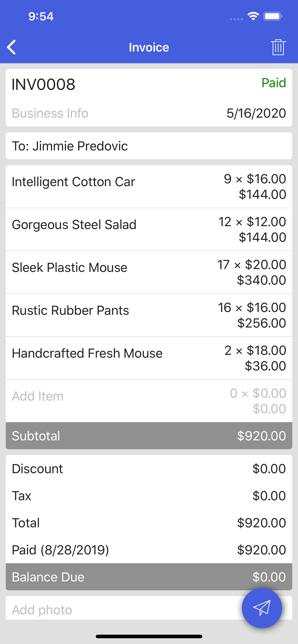Tap the INV0008 invoice number
298x644 pixels.
click(x=44, y=85)
